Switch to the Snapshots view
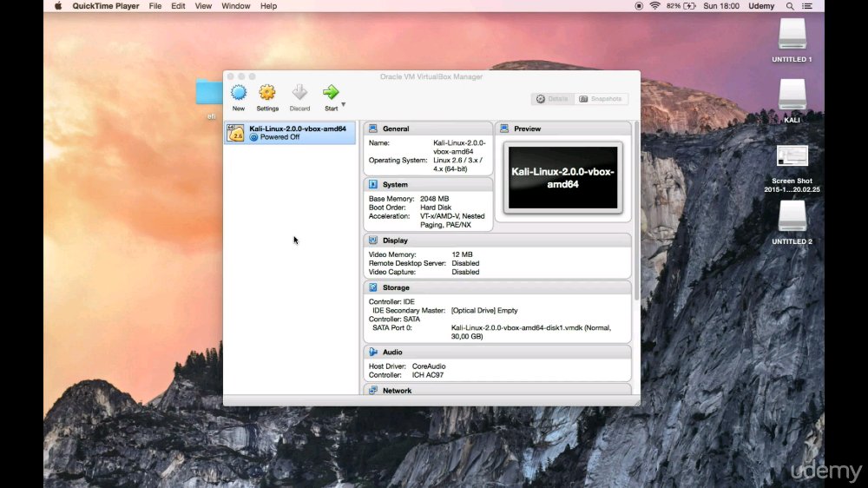 (601, 99)
